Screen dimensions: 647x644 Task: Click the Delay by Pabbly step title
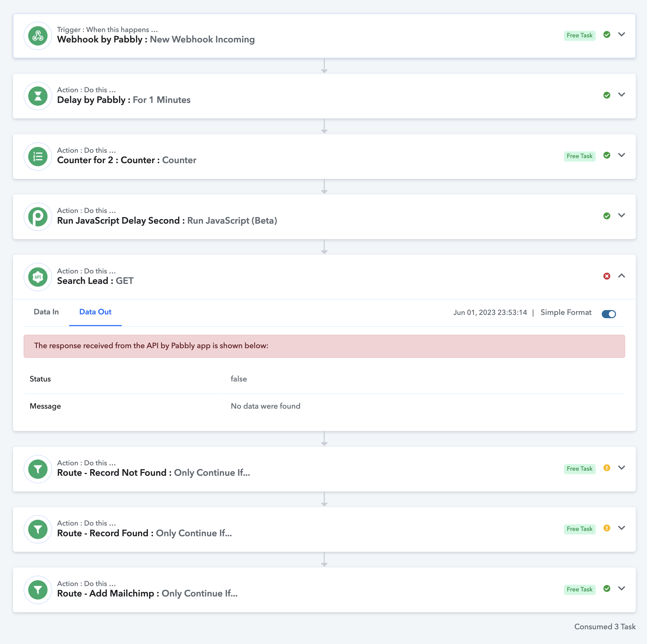click(124, 100)
